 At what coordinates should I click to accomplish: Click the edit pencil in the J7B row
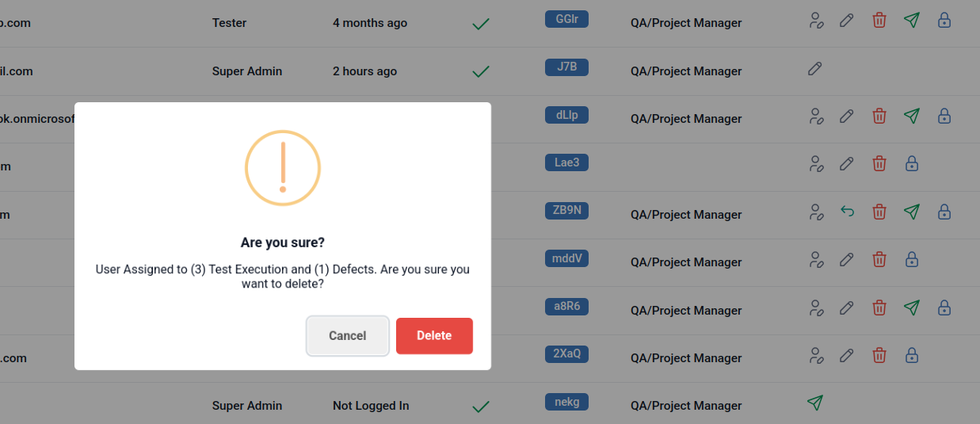814,69
